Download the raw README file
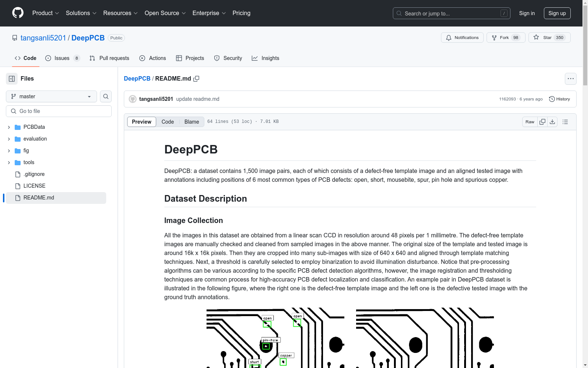 552,122
